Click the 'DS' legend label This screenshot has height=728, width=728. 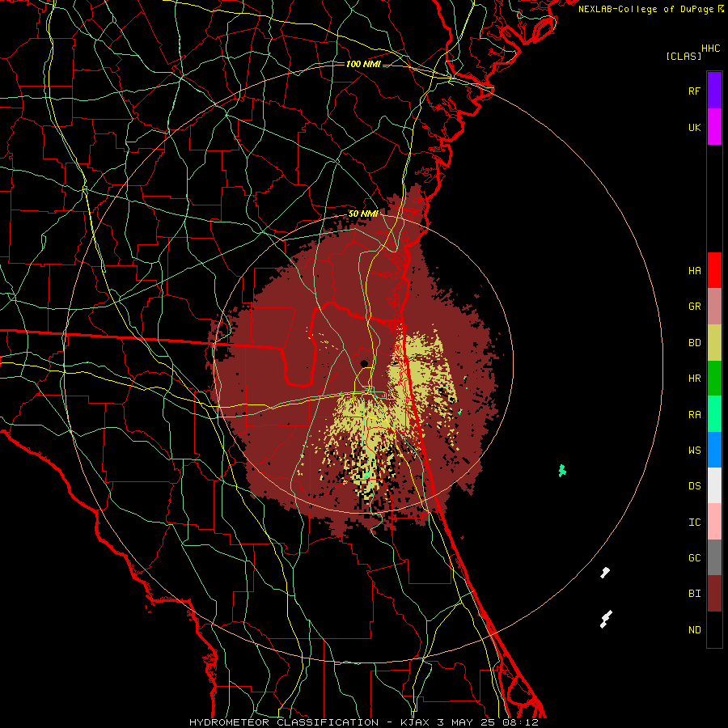click(x=694, y=486)
